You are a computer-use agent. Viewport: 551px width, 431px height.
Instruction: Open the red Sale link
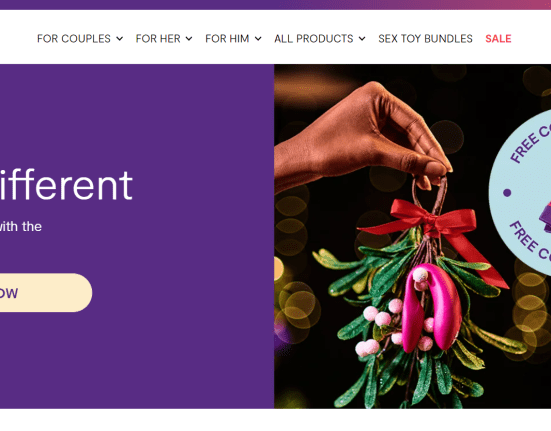pyautogui.click(x=498, y=39)
